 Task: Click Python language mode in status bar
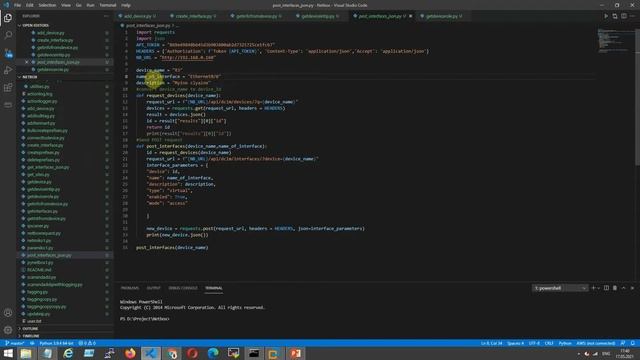565,343
